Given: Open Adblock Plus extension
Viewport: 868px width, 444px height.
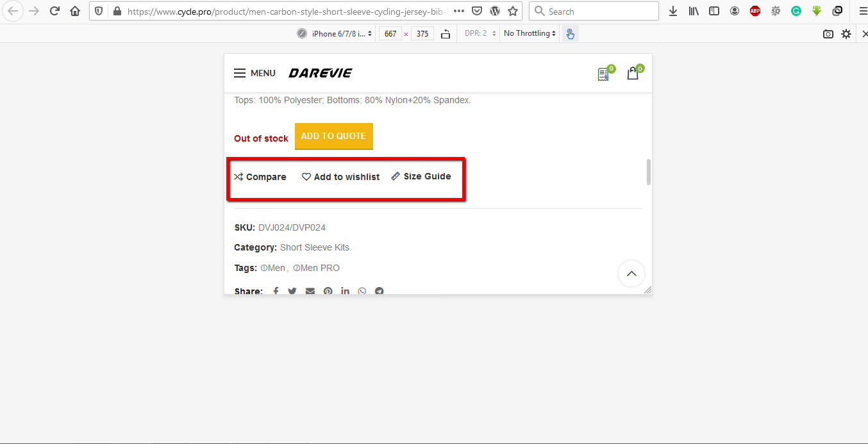Looking at the screenshot, I should [x=755, y=11].
